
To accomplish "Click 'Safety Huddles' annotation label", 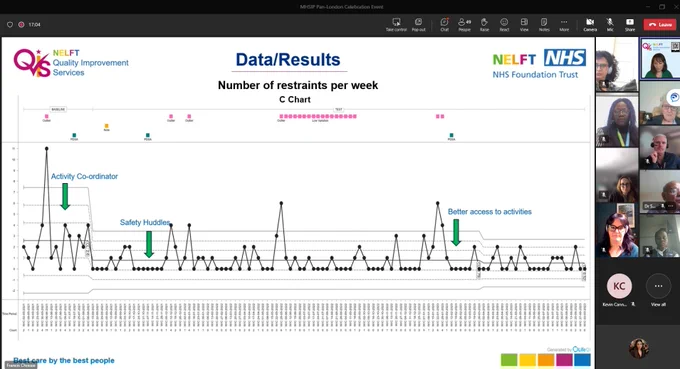I will [x=145, y=222].
